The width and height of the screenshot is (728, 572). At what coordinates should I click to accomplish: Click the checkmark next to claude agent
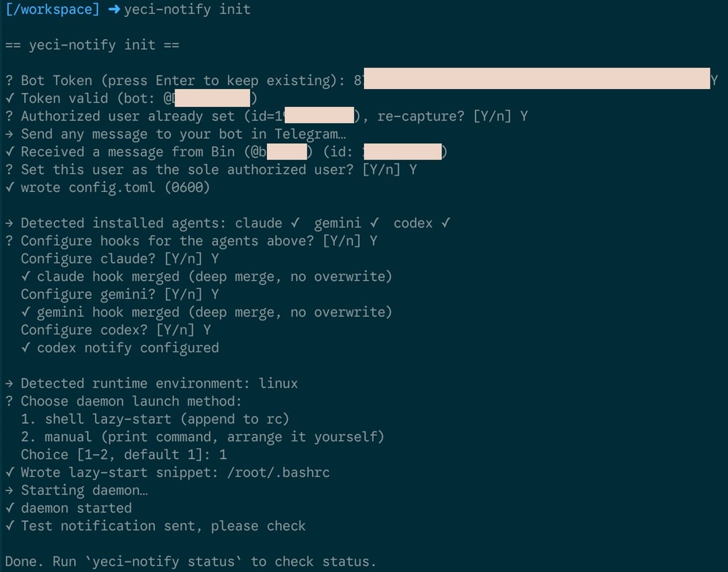click(295, 223)
